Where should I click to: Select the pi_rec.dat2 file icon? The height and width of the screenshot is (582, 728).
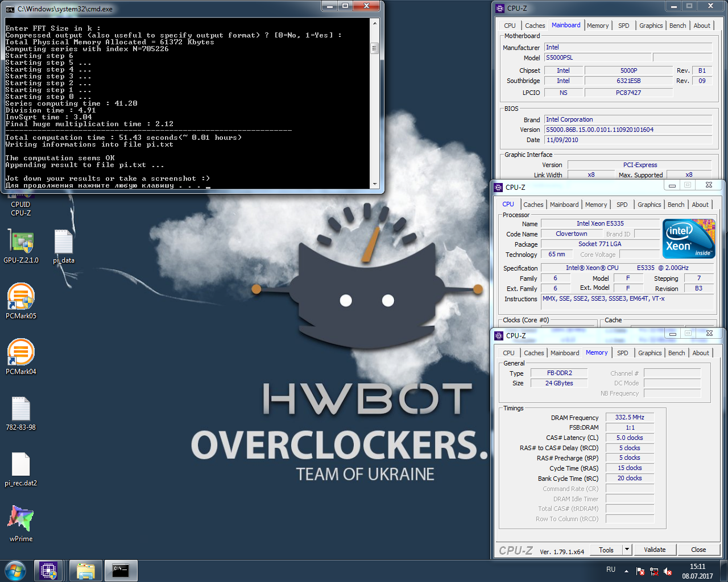pos(21,468)
